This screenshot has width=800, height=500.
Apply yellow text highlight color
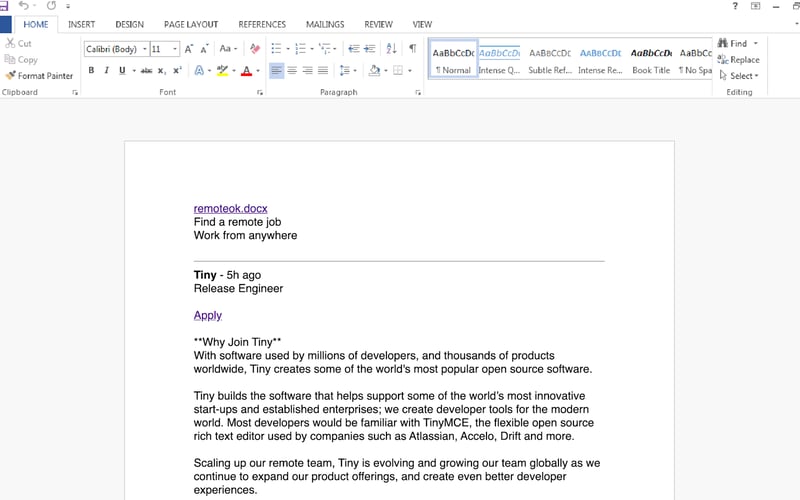[x=222, y=70]
